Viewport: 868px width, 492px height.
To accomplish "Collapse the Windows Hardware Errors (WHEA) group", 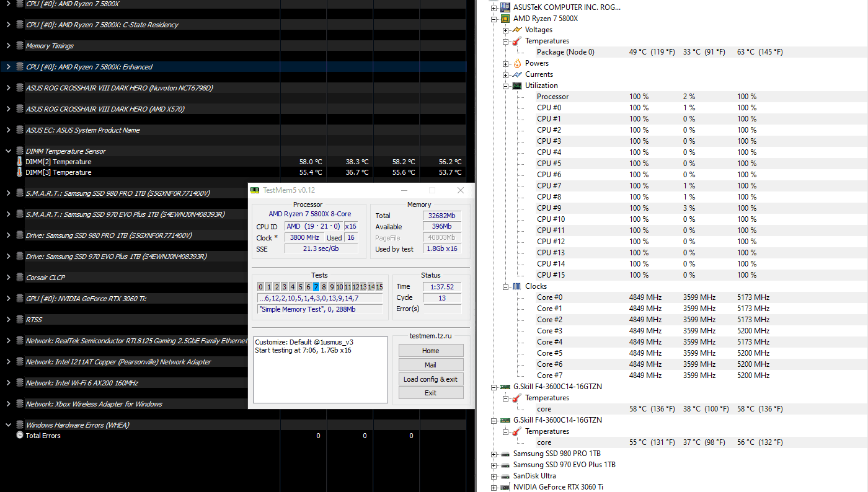I will (7, 425).
